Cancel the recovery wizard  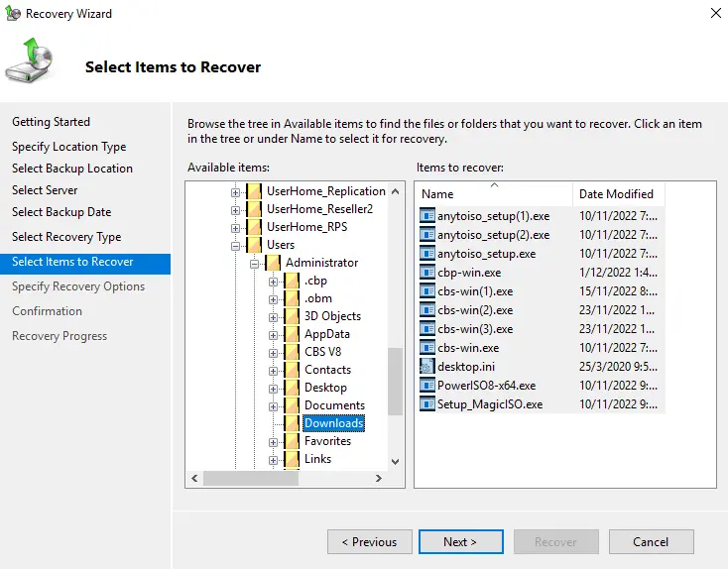pos(651,542)
